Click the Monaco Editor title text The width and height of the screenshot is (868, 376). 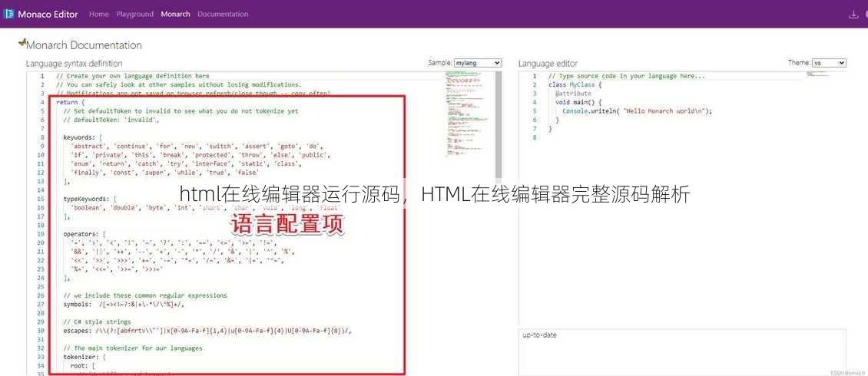(x=48, y=14)
